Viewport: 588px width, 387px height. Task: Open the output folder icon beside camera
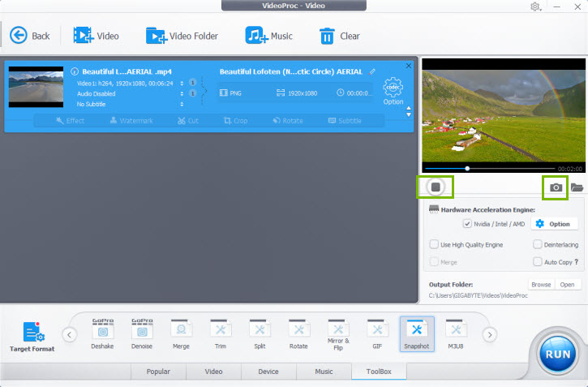[577, 187]
